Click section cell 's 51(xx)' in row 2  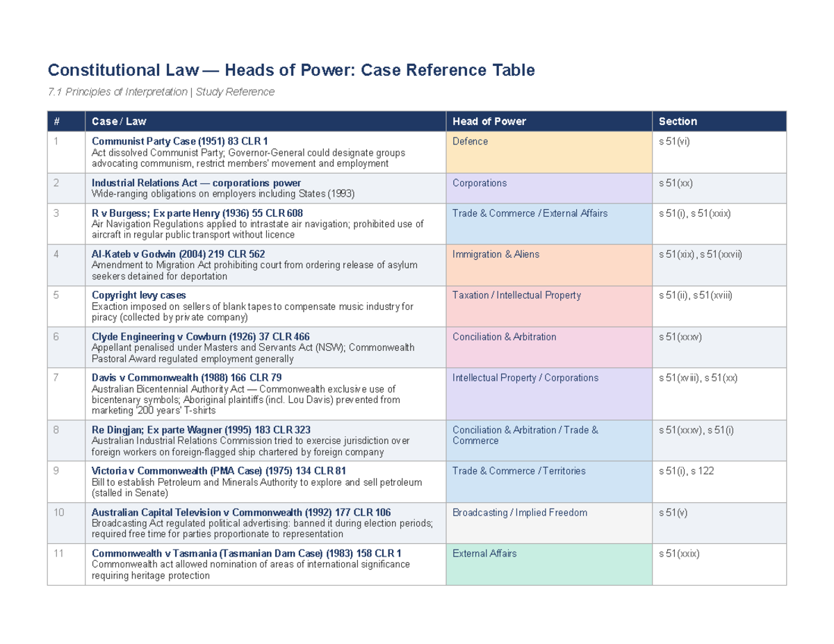click(719, 188)
